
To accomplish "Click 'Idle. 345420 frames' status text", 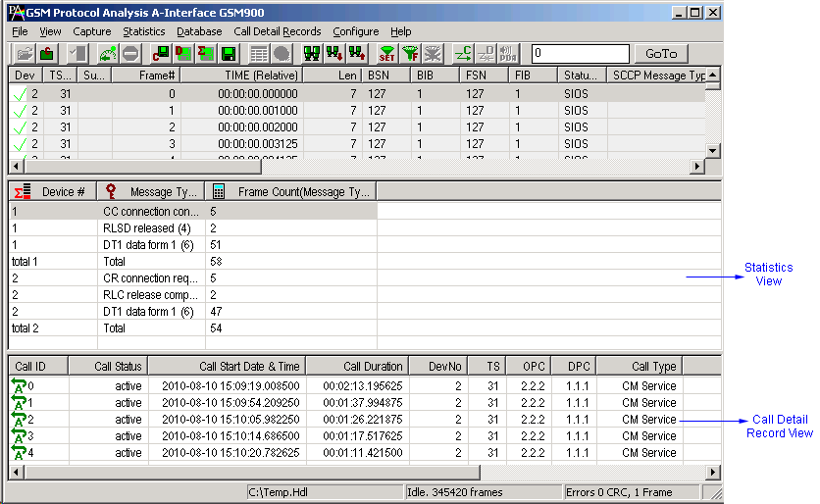I will point(484,492).
